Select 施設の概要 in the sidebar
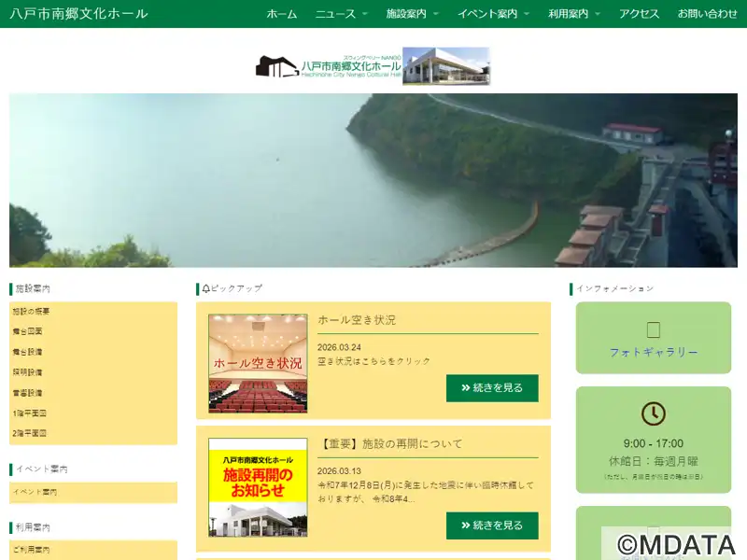Viewport: 747px width, 560px height. (31, 311)
